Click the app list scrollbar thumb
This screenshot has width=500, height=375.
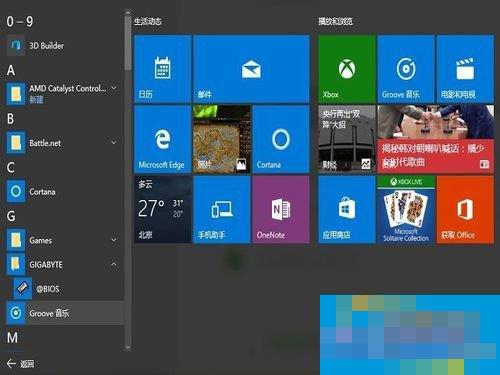pyautogui.click(x=128, y=43)
